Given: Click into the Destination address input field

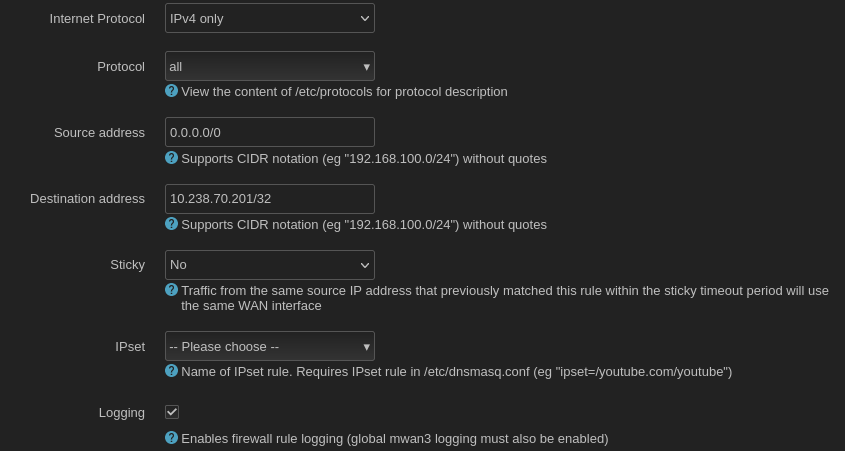Looking at the screenshot, I should click(269, 199).
